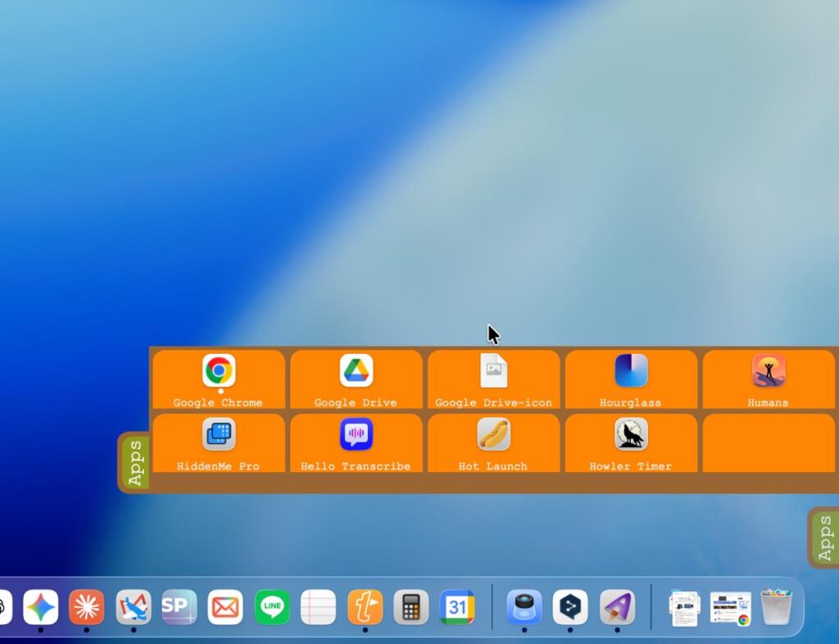Open the SP app in the Dock
This screenshot has width=839, height=644.
point(179,607)
